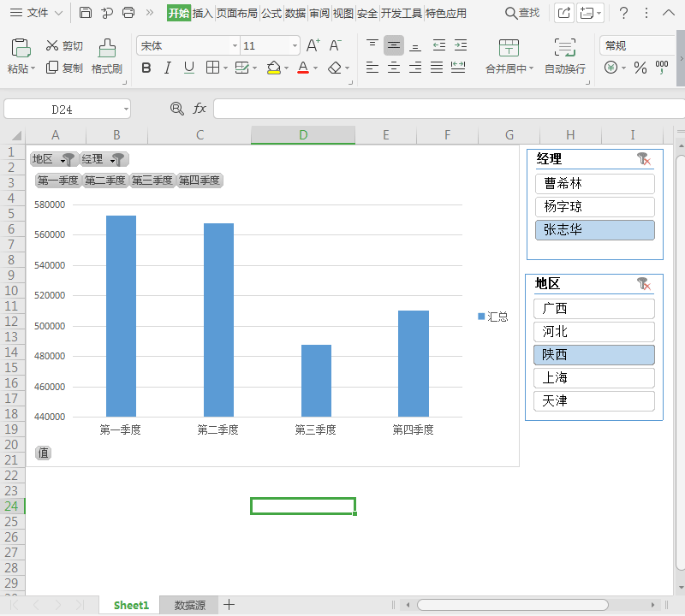Viewport: 685px width, 616px height.
Task: Decrease font size with A- icon
Action: pos(336,45)
